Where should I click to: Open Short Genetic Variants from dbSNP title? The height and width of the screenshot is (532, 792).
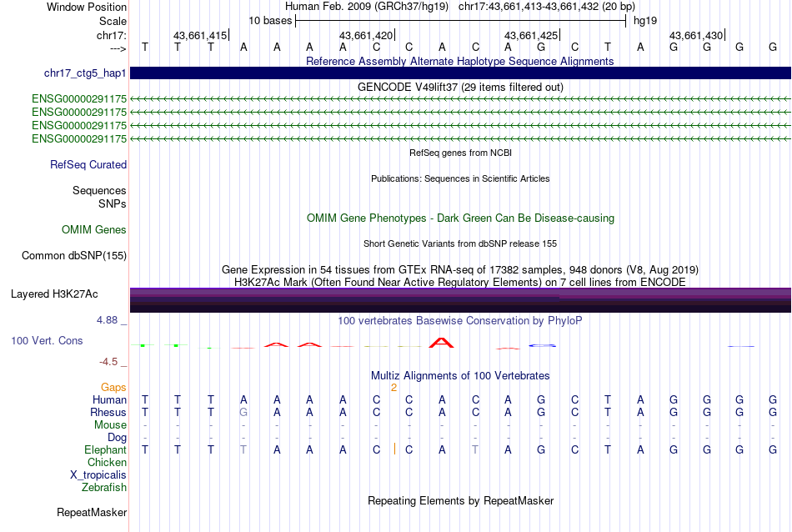click(460, 243)
